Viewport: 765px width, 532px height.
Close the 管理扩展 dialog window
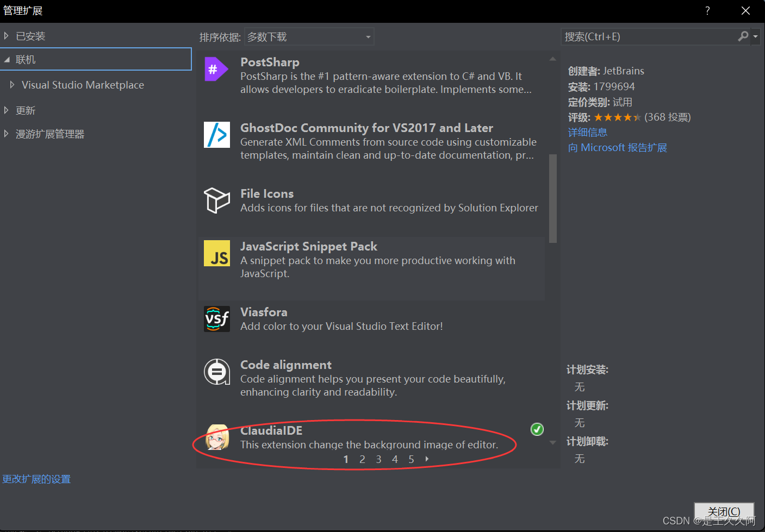coord(745,11)
